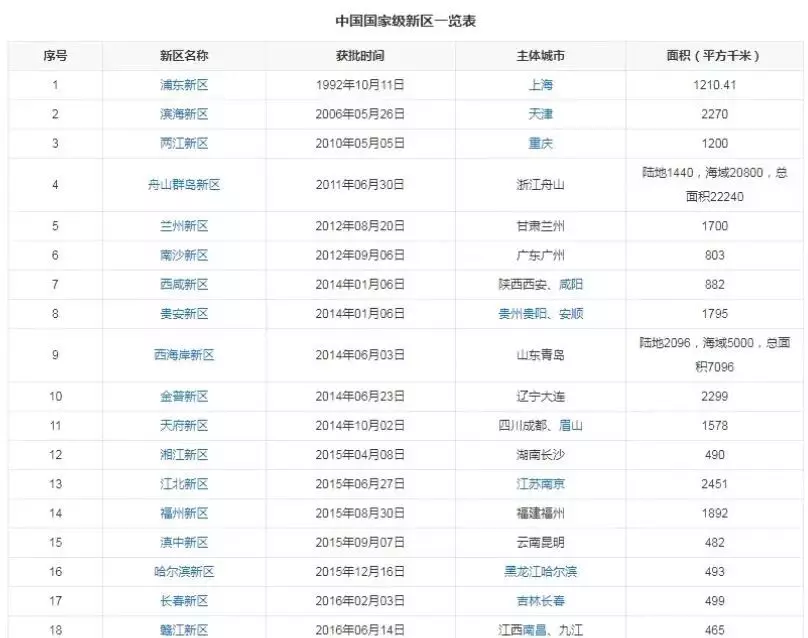Open the 赣江新区 link

click(x=184, y=630)
